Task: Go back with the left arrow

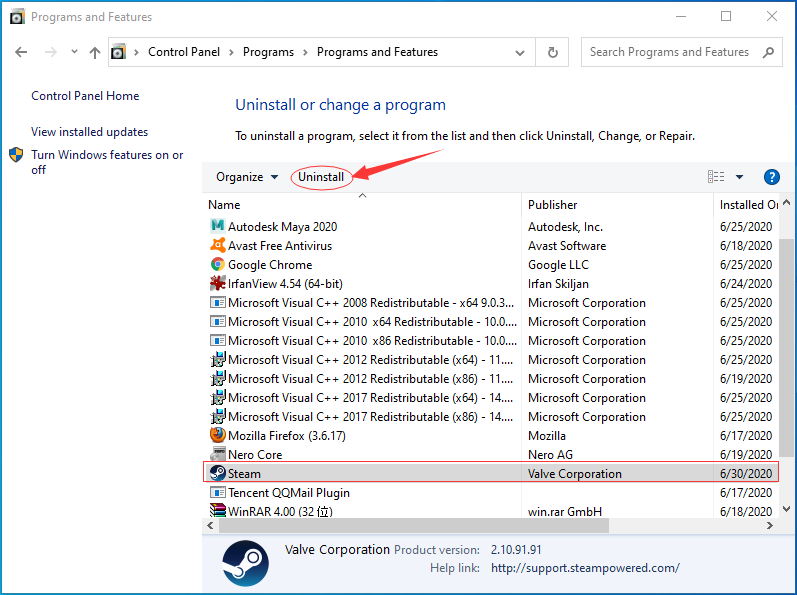Action: click(x=21, y=52)
